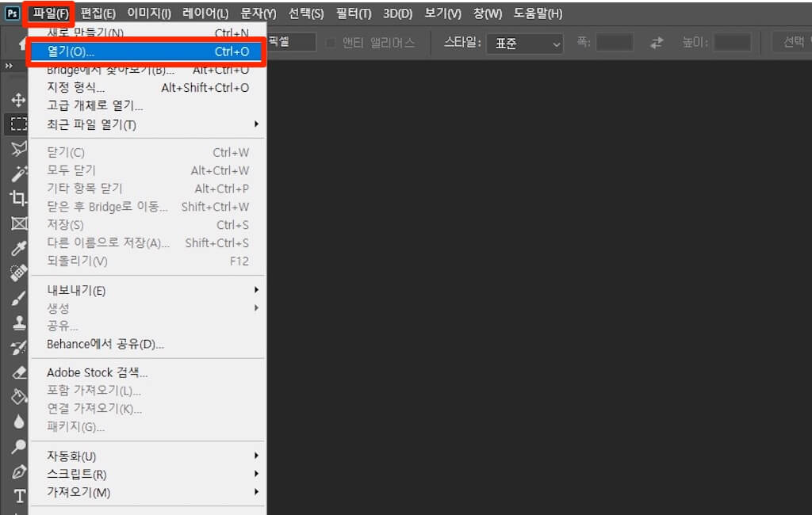Choose 열기(O)... in the File menu

(147, 51)
